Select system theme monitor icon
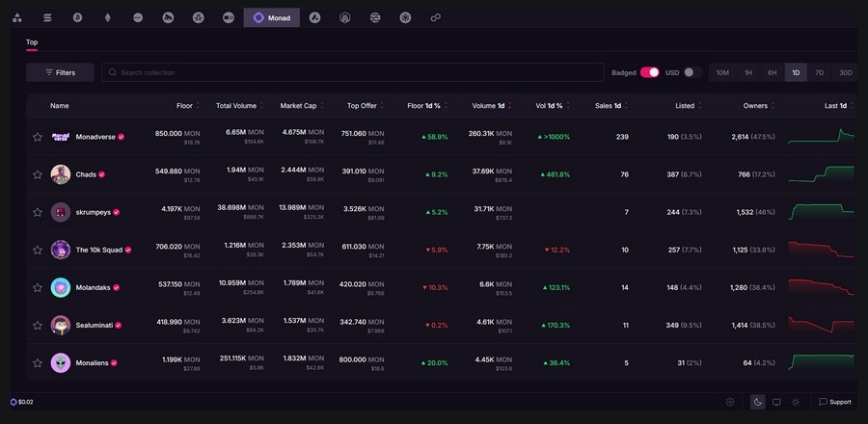Viewport: 868px width, 424px height. (776, 402)
